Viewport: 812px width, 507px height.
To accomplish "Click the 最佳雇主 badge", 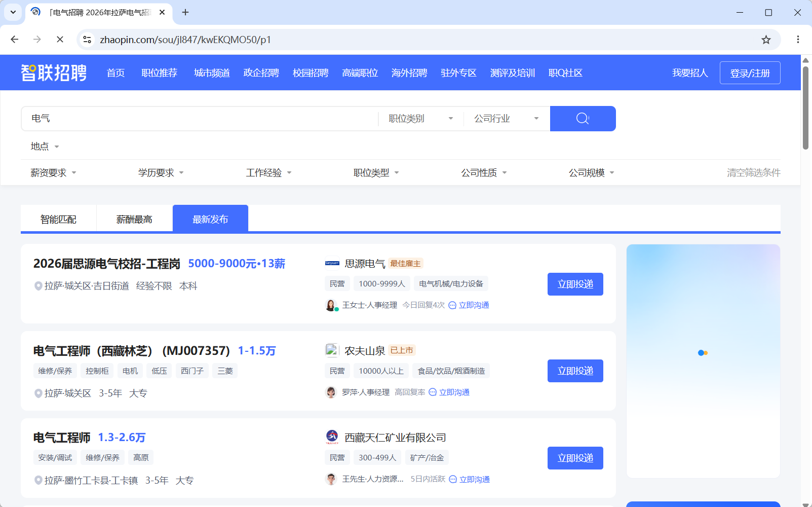I will click(x=405, y=264).
